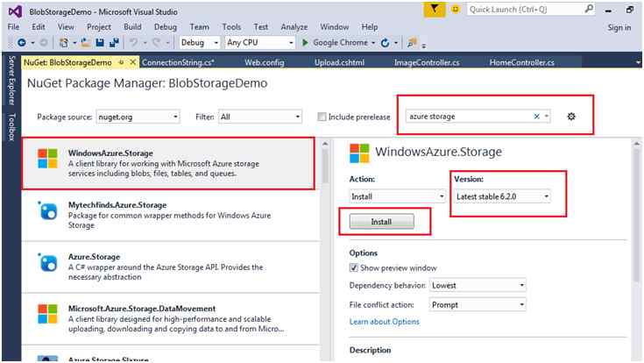The width and height of the screenshot is (644, 363).
Task: Switch to the ConnectionString.cs tab
Action: coord(178,62)
